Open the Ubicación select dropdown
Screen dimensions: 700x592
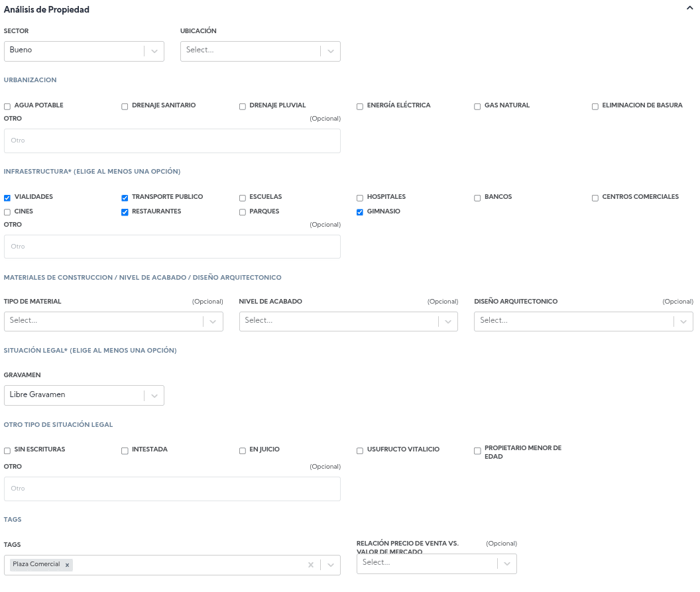point(330,51)
